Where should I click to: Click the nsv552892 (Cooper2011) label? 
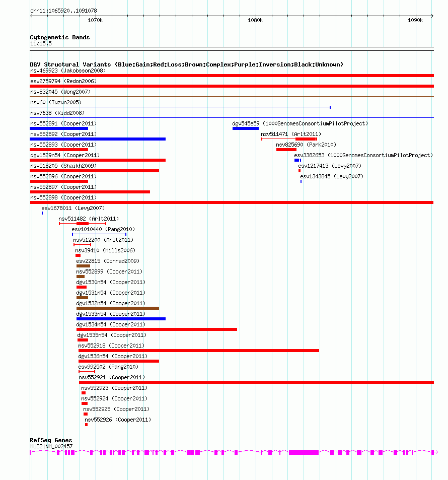pyautogui.click(x=63, y=134)
